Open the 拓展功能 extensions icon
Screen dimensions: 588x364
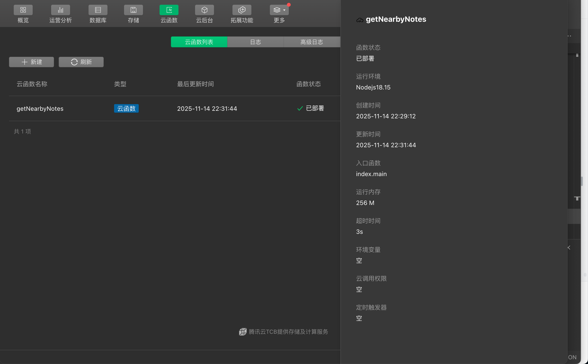click(242, 10)
